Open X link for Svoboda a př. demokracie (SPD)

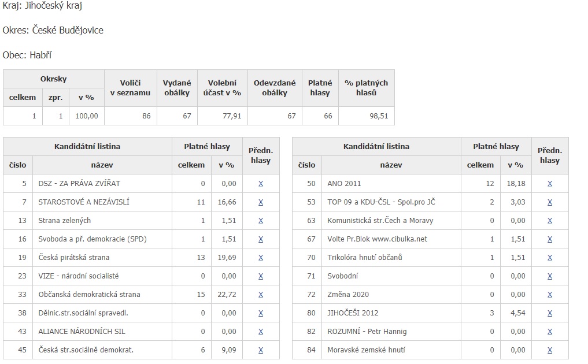pyautogui.click(x=261, y=239)
